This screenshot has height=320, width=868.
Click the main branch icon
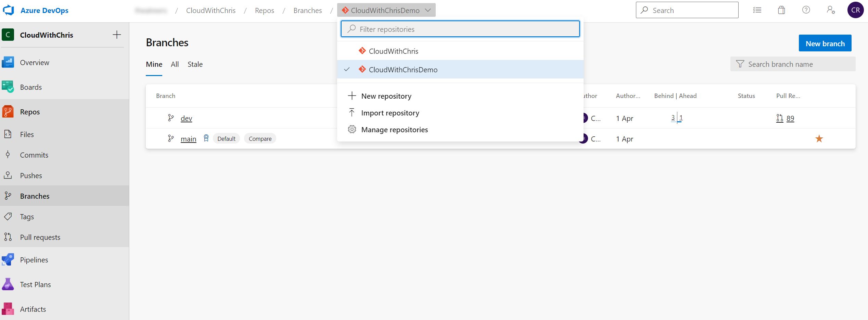pos(171,138)
